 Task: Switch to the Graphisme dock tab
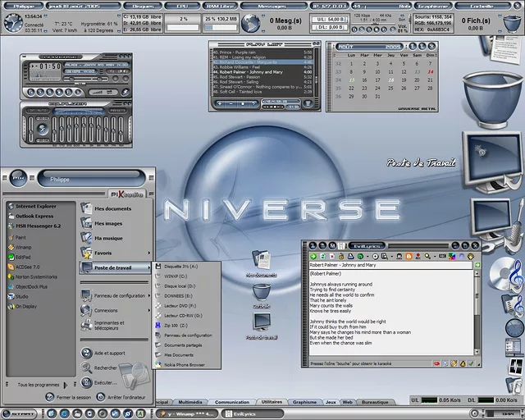(304, 402)
